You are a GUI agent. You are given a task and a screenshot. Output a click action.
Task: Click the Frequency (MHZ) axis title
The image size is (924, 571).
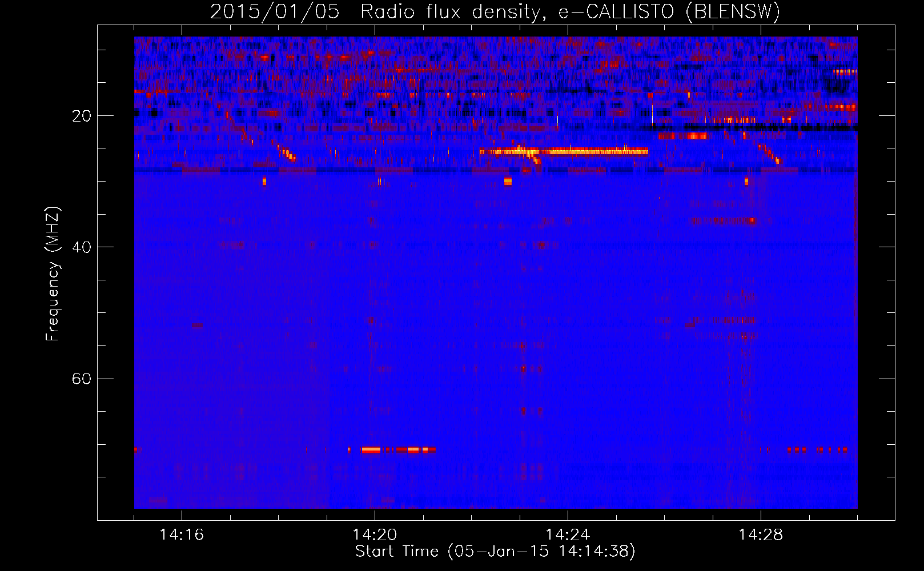pyautogui.click(x=53, y=274)
